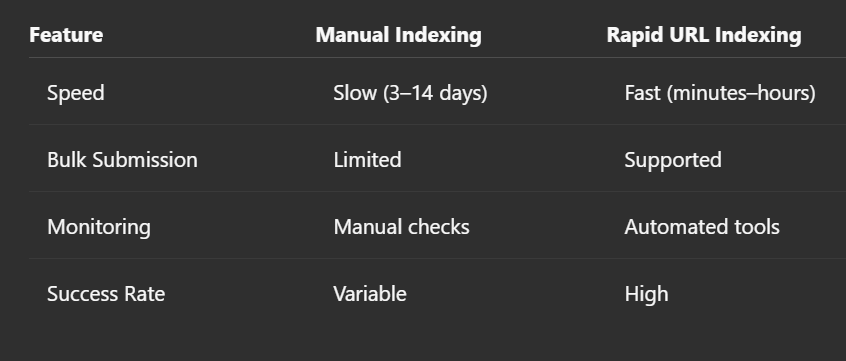
Task: Select the Bulk Submission row label
Action: tap(122, 160)
